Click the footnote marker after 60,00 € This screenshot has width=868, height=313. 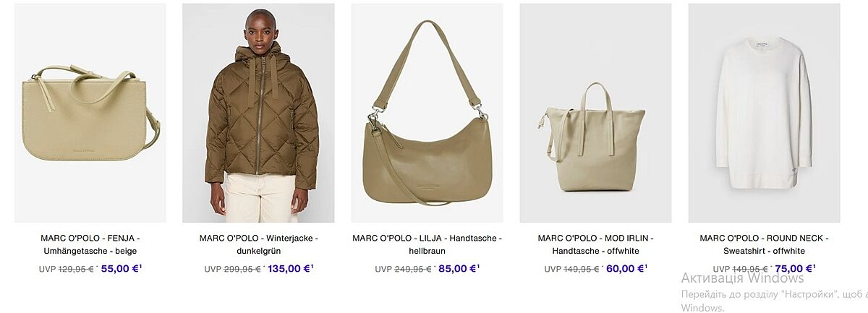(647, 266)
